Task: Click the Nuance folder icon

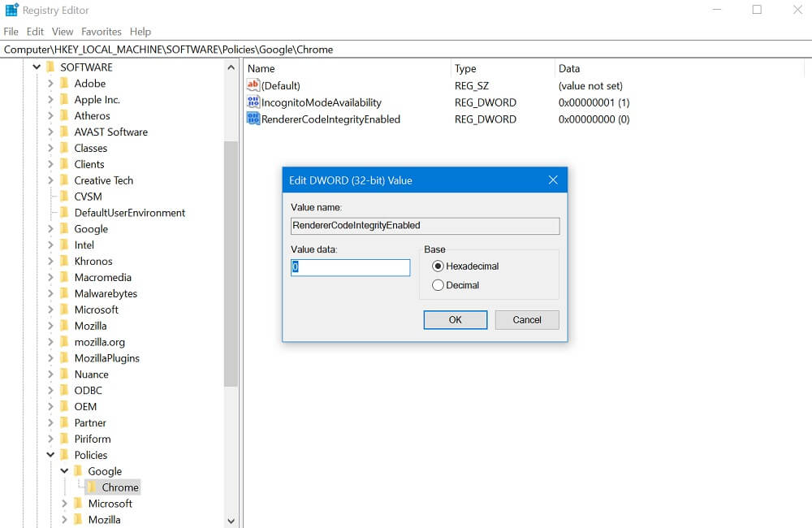Action: click(x=65, y=374)
